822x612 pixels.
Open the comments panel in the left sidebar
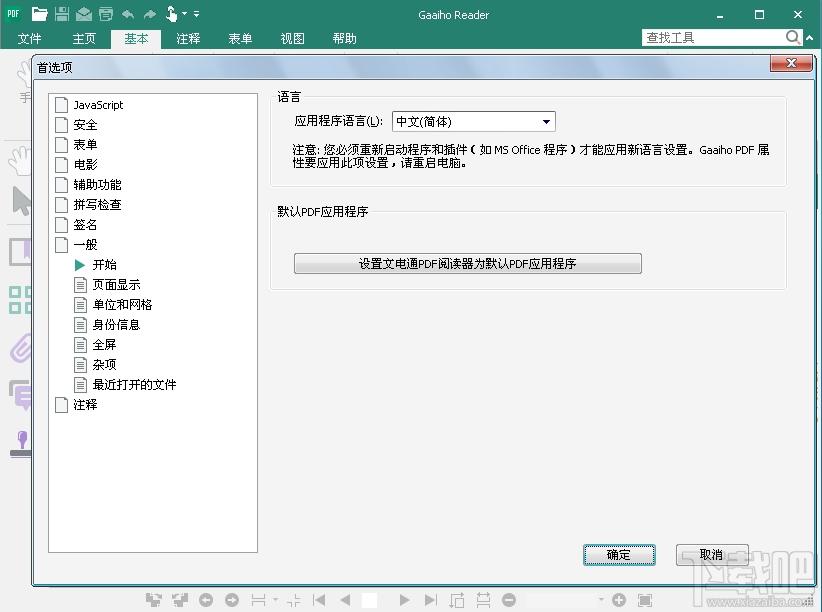coord(21,395)
